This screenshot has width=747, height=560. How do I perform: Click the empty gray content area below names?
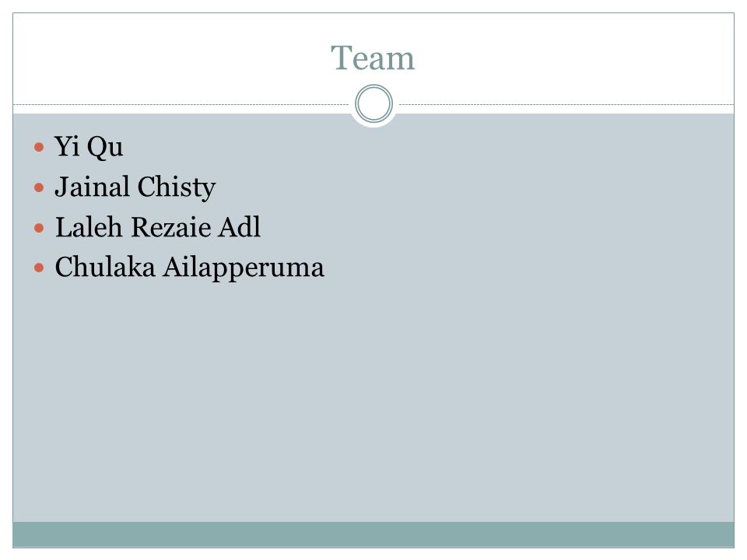click(x=373, y=400)
